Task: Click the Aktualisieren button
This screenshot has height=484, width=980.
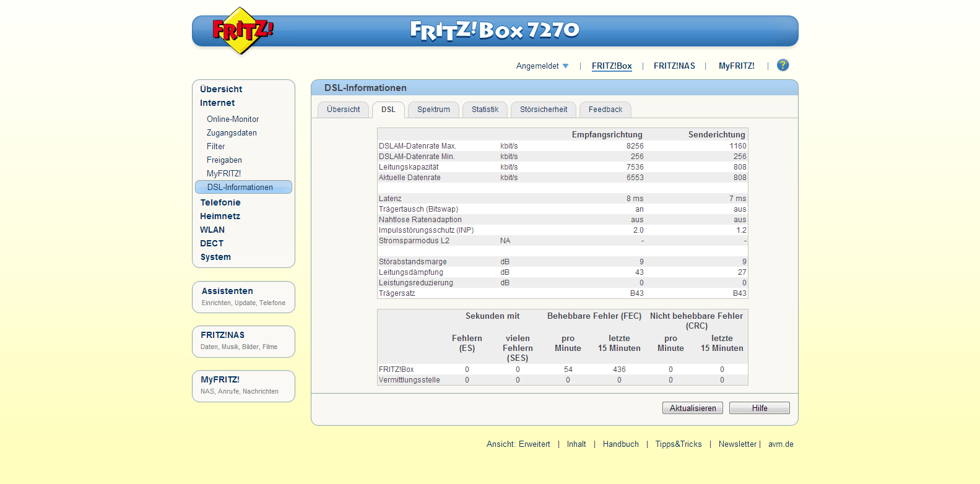Action: point(693,408)
